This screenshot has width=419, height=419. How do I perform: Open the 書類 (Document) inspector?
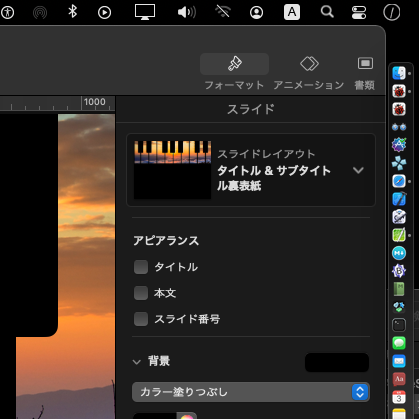[x=365, y=72]
